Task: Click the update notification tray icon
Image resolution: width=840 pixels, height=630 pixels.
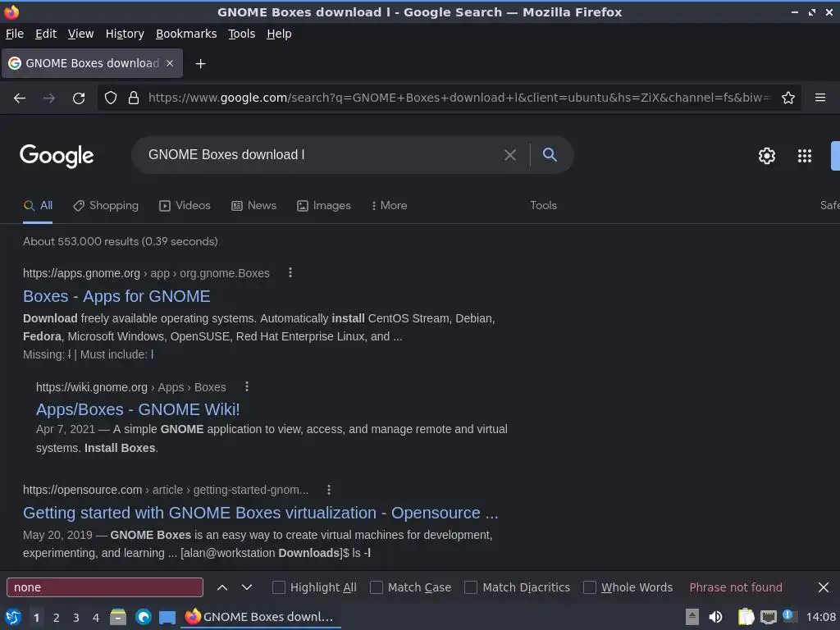Action: pyautogui.click(x=788, y=615)
